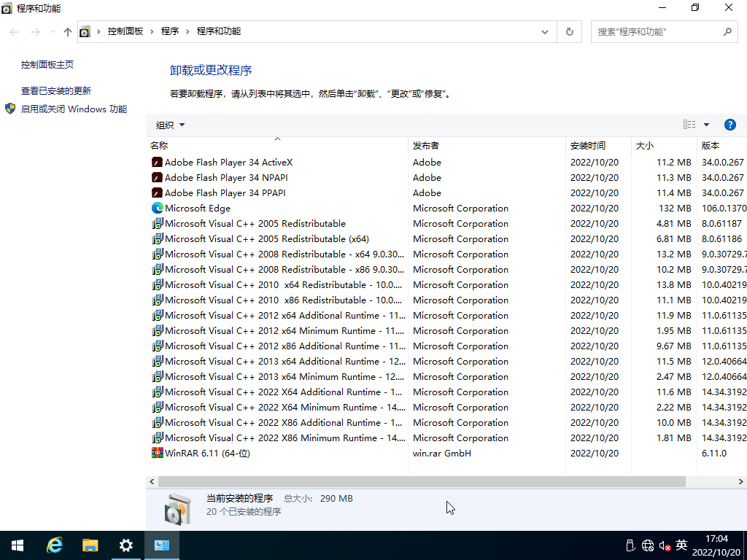Open the help question mark icon
747x560 pixels.
[x=729, y=125]
